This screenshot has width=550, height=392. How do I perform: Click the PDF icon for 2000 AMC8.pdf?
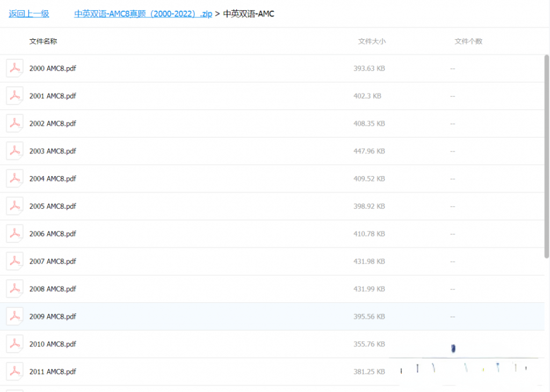click(x=15, y=68)
